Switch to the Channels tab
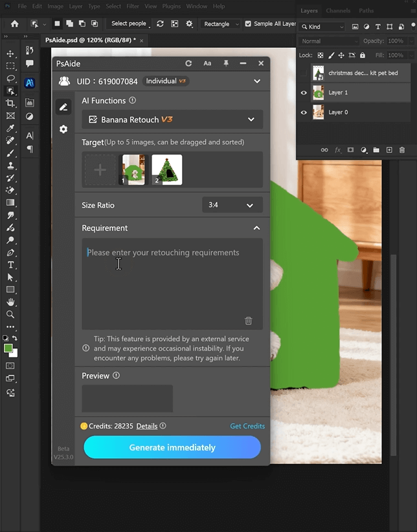 (x=338, y=11)
